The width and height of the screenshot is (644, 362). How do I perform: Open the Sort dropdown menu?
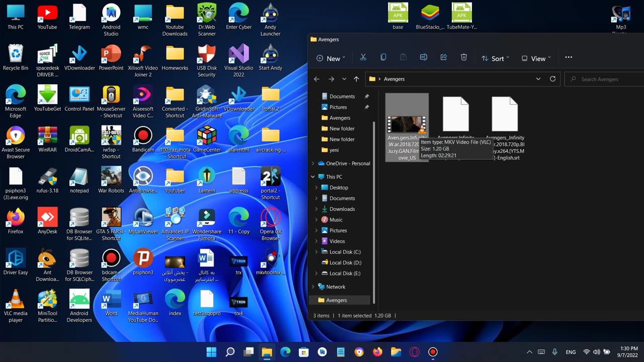pos(495,58)
